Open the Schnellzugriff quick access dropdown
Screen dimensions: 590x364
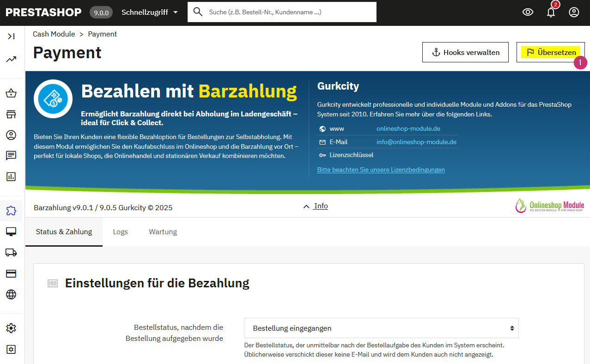pos(150,12)
